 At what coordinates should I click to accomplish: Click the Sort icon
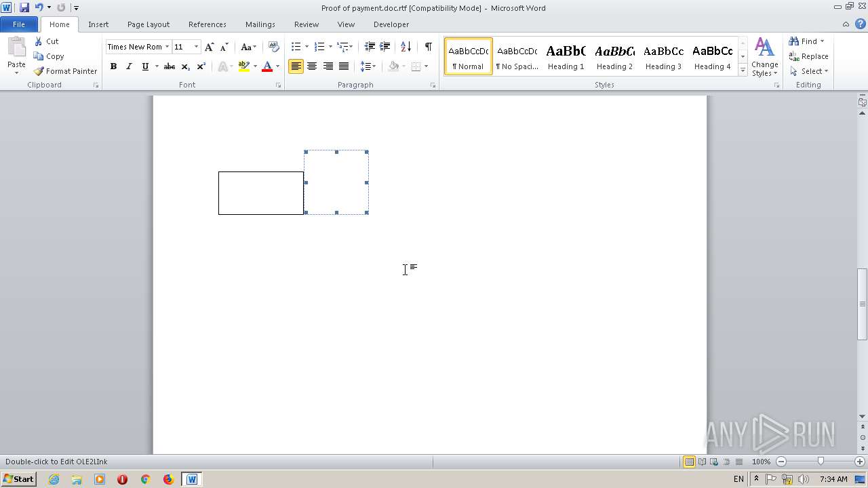tap(406, 47)
